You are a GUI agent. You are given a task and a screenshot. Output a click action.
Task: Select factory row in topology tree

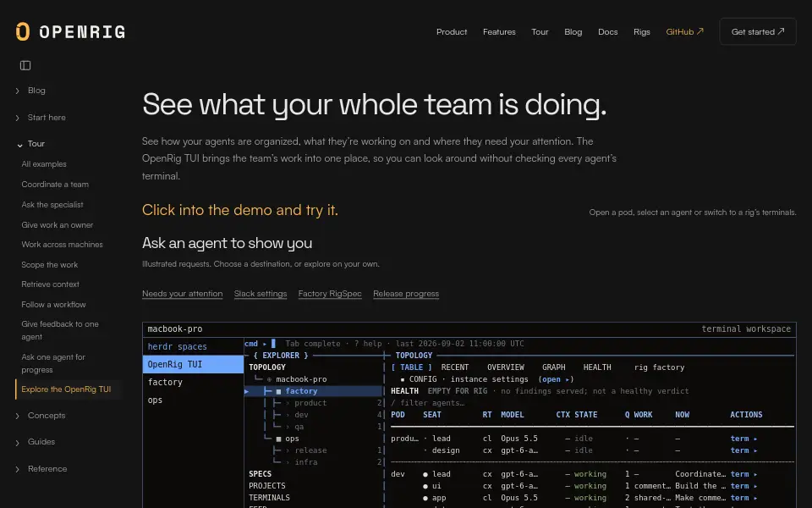coord(313,391)
